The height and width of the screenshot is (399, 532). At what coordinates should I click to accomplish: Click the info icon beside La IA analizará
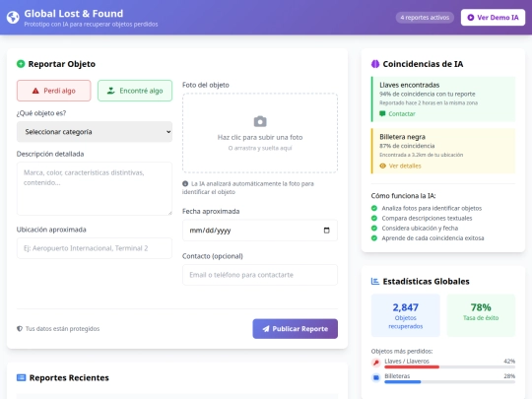click(x=185, y=183)
